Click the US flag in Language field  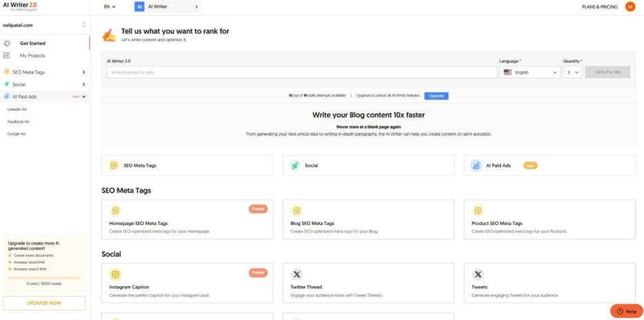point(508,72)
